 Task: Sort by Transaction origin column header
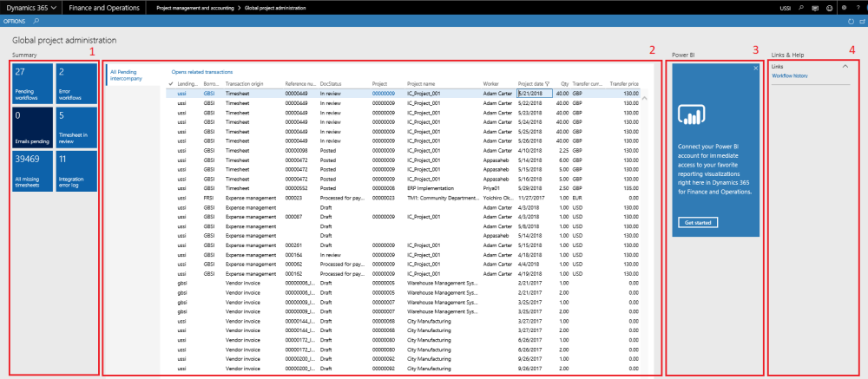[x=244, y=84]
